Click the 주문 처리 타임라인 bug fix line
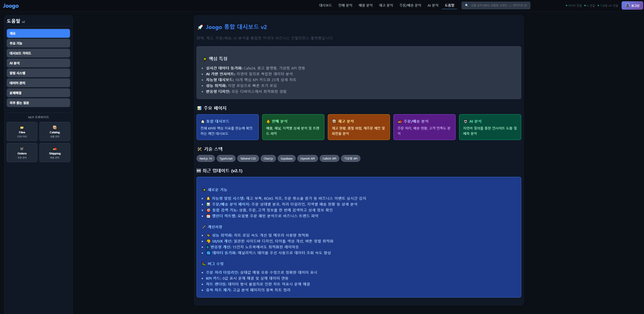Screen dimensions: 644x314 [262, 272]
